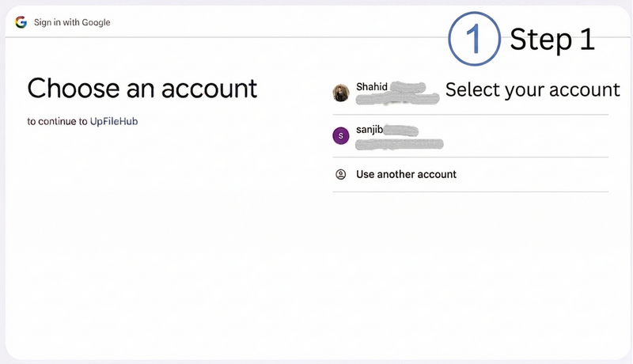Viewport: 633px width, 364px height.
Task: Select "Use another account" option
Action: coord(406,174)
